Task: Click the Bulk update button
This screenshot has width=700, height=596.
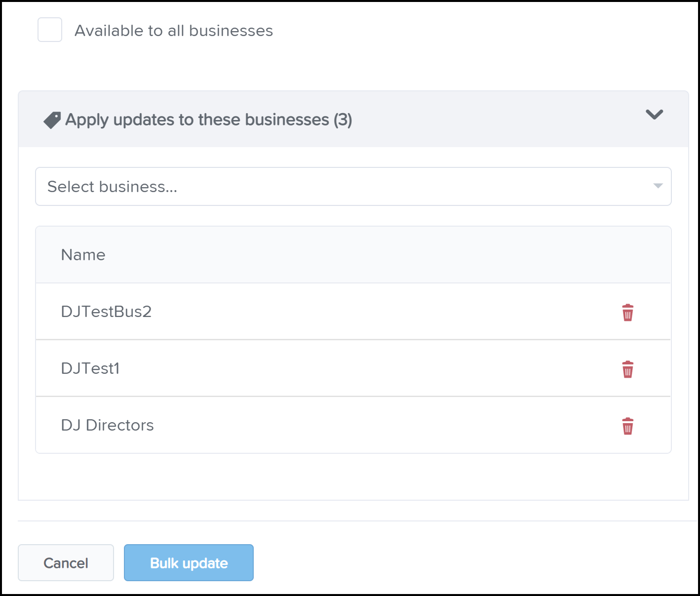Action: [189, 563]
